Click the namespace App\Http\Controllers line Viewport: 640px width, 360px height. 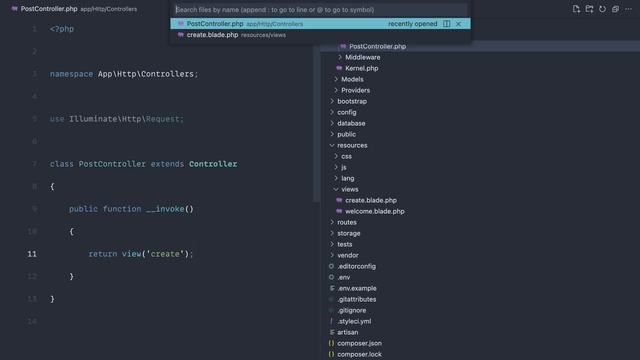pos(124,74)
